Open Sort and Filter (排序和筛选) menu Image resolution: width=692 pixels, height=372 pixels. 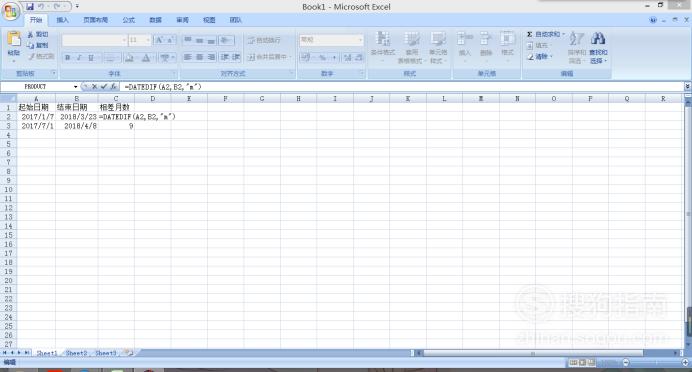[x=576, y=47]
